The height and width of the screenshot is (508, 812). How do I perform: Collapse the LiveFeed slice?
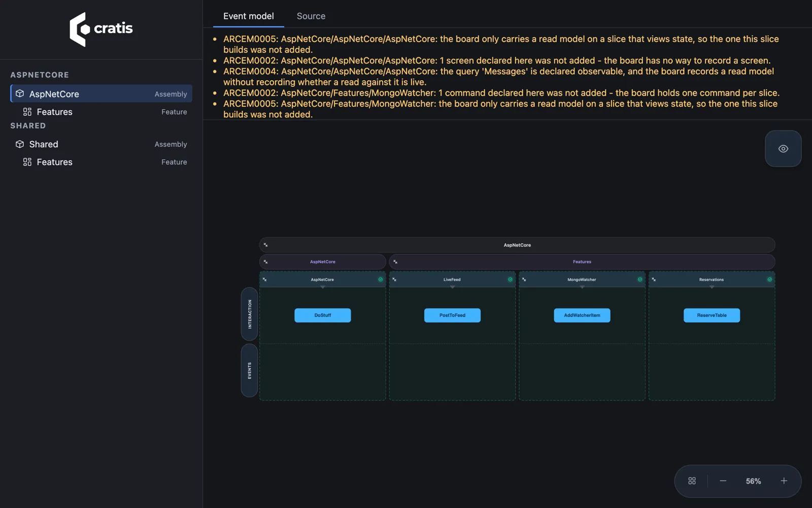[x=394, y=279]
